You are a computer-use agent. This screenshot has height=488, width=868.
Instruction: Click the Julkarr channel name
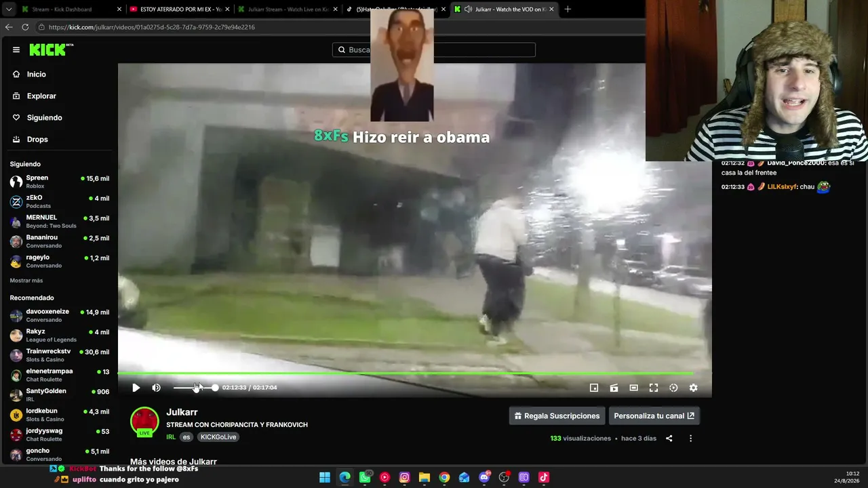[182, 412]
